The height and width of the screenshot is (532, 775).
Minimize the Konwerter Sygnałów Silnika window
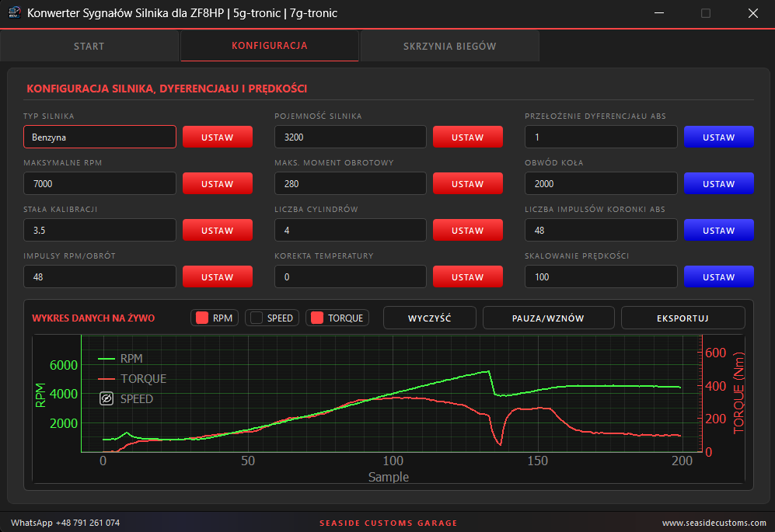pos(659,13)
